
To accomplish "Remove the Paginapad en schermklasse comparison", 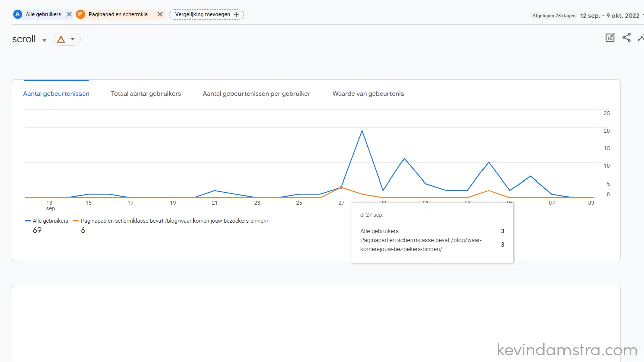I will (160, 14).
